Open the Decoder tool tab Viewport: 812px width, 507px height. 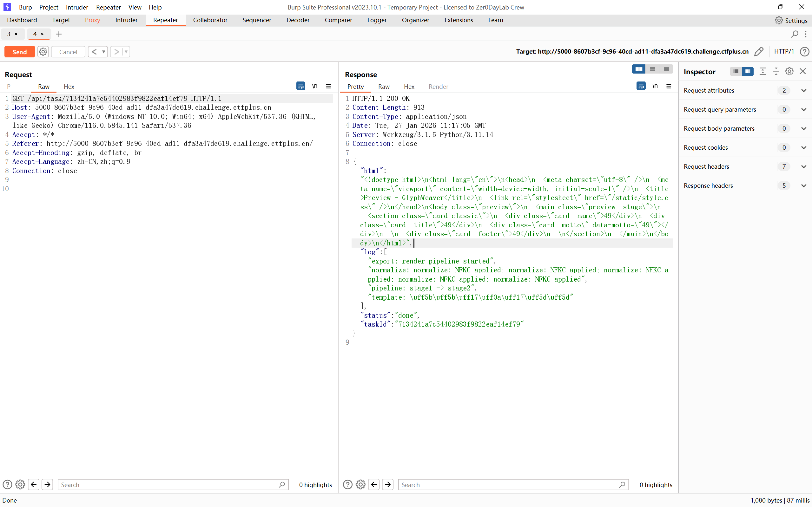tap(298, 20)
